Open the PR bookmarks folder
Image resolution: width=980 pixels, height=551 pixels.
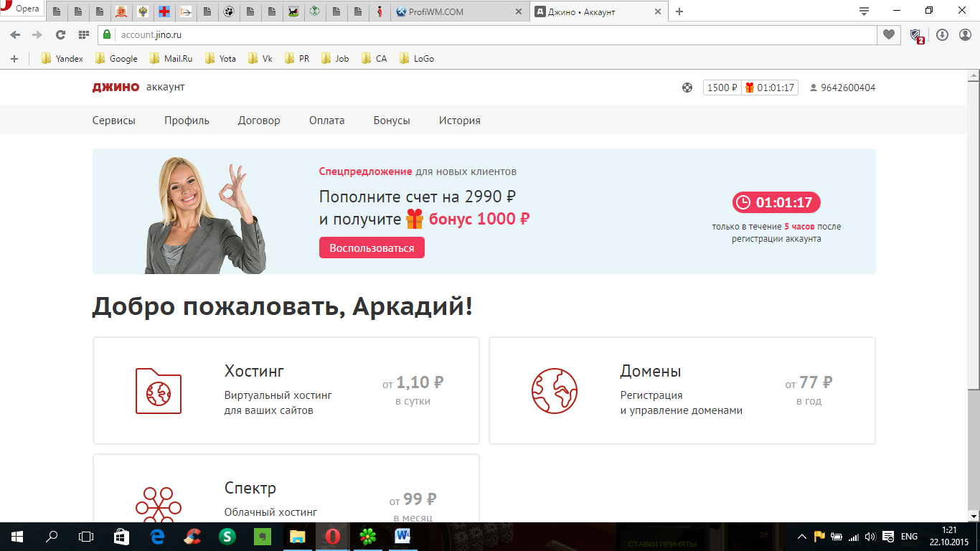coord(297,59)
